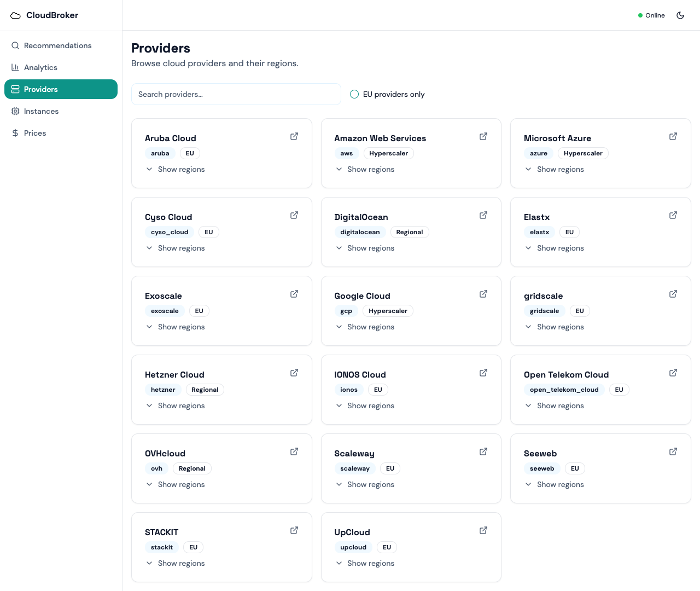Viewport: 700px width, 591px height.
Task: Open the UpCloud external link icon
Action: [483, 530]
